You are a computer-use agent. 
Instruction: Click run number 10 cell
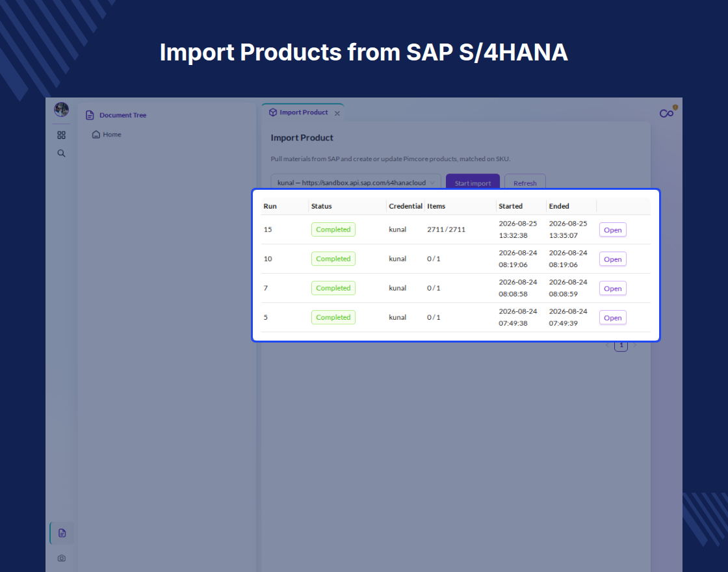pyautogui.click(x=268, y=259)
